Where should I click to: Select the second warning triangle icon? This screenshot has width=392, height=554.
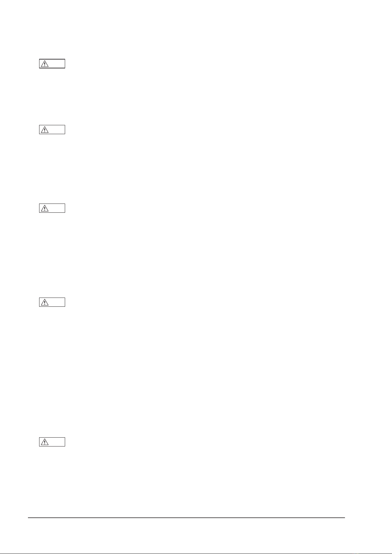[x=44, y=130]
